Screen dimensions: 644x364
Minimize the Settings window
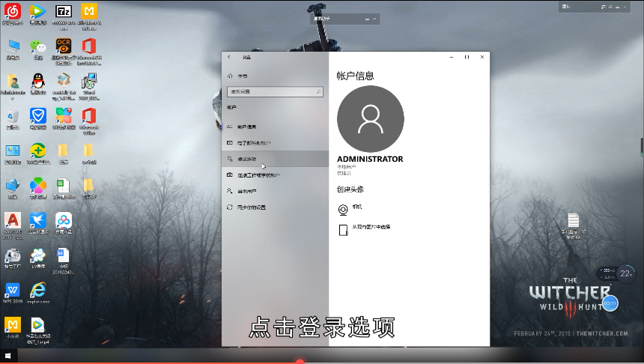coord(452,57)
